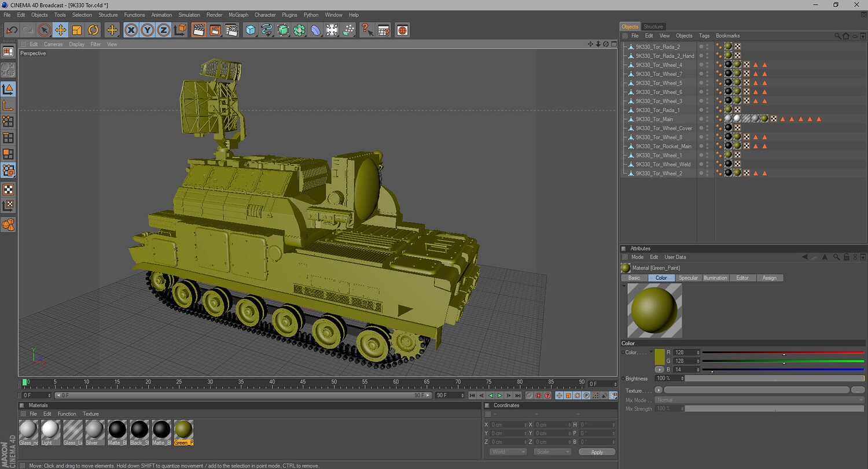The height and width of the screenshot is (469, 868).
Task: Select the Live Selection tool
Action: tap(45, 30)
